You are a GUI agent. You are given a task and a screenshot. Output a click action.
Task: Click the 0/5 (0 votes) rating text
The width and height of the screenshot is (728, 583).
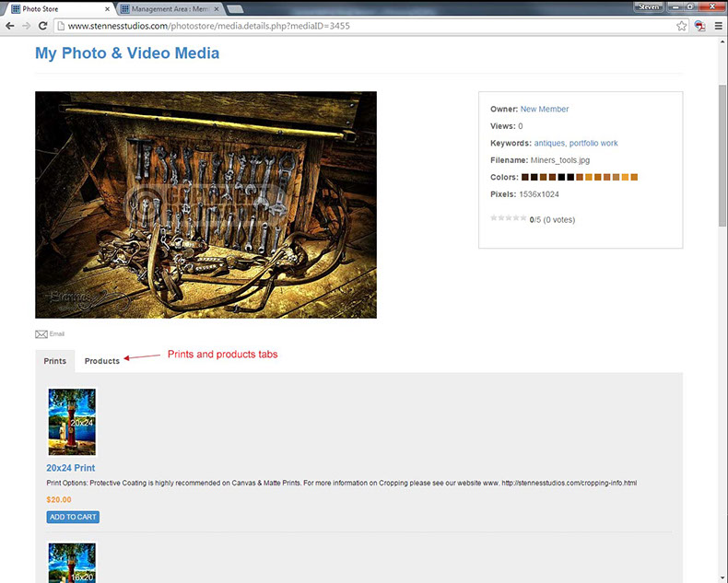tap(552, 220)
